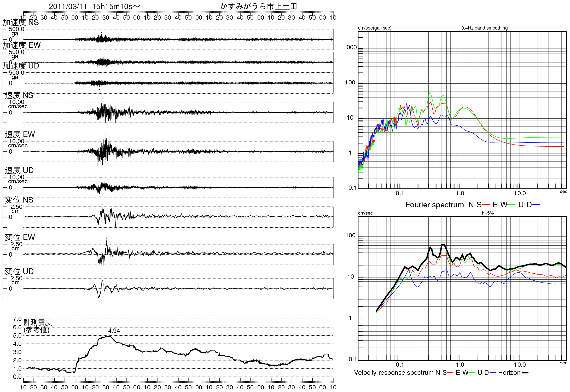This screenshot has width=570, height=392.
Task: Select the 加速度 EW trace label
Action: pyautogui.click(x=22, y=45)
